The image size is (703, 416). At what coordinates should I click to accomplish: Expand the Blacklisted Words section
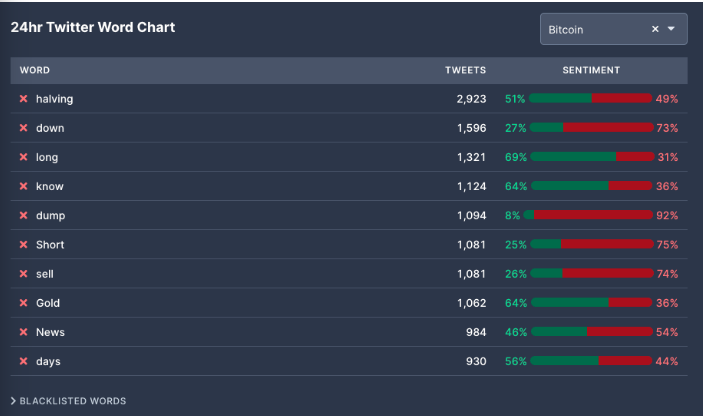click(x=68, y=401)
